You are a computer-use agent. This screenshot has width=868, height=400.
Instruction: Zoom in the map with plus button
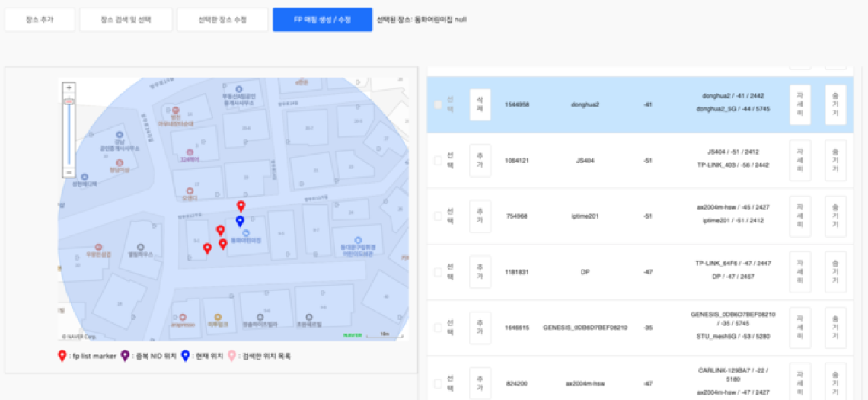69,88
